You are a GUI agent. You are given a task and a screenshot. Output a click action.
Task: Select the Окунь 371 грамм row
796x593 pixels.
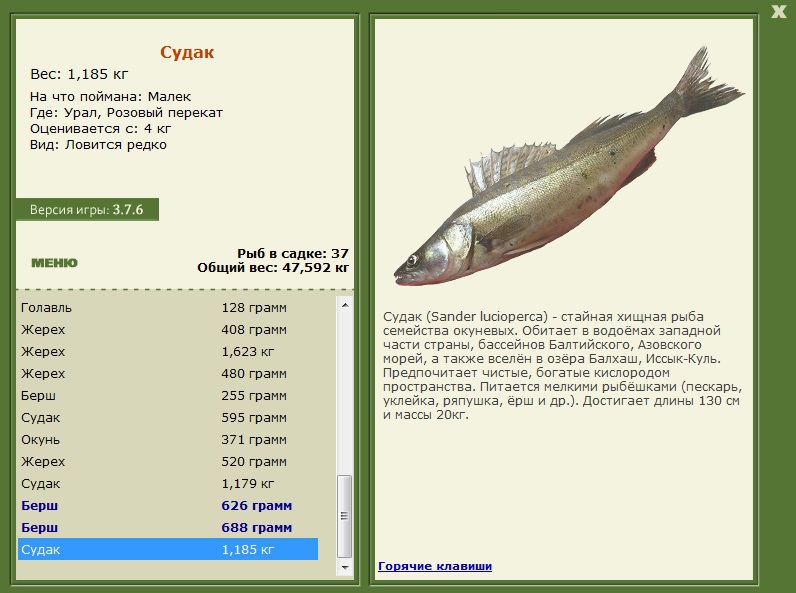pos(168,440)
